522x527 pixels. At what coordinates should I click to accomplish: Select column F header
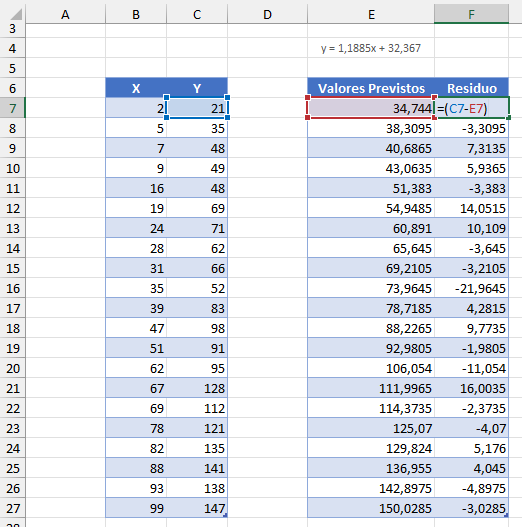pos(471,14)
